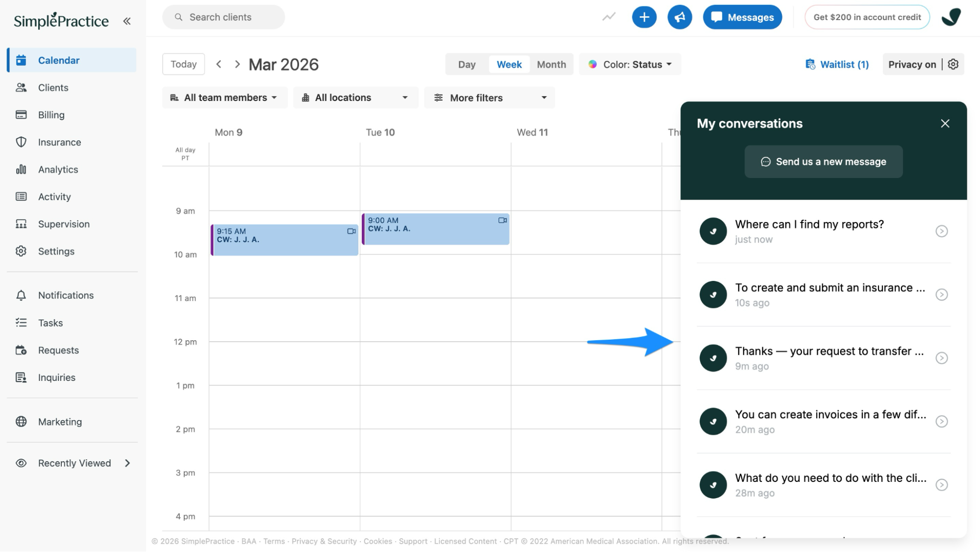This screenshot has height=552, width=980.
Task: Click Terms footer link
Action: click(274, 541)
